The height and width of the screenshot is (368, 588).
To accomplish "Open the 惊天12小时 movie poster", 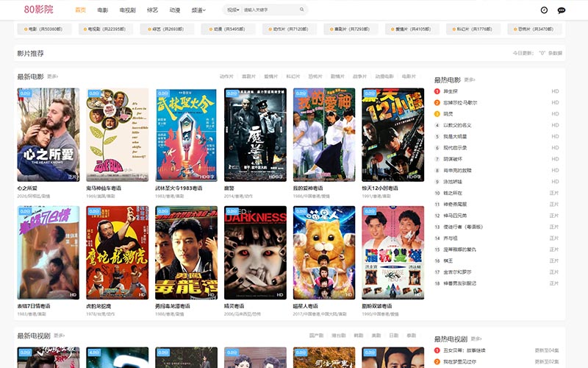I will click(393, 135).
